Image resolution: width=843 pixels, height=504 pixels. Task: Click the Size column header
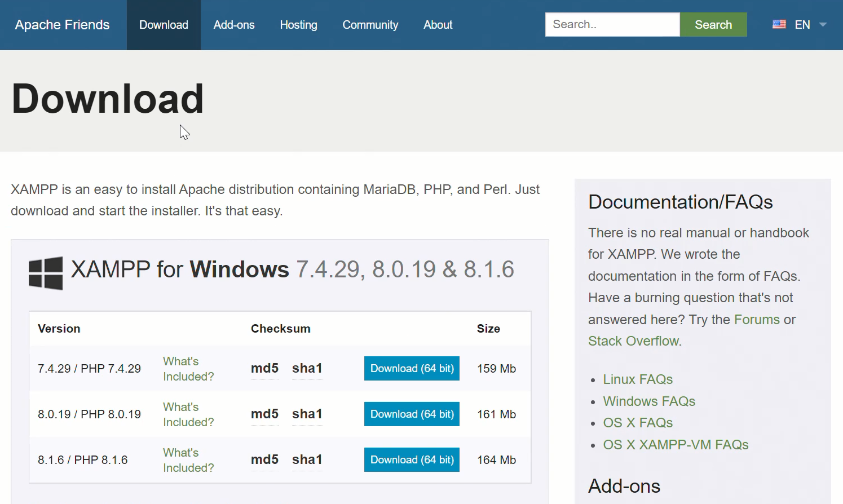point(488,329)
